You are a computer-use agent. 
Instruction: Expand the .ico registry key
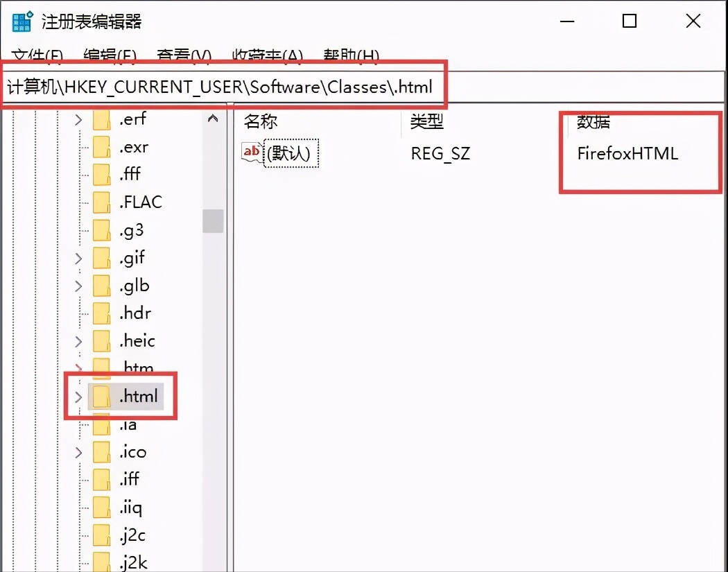78,452
